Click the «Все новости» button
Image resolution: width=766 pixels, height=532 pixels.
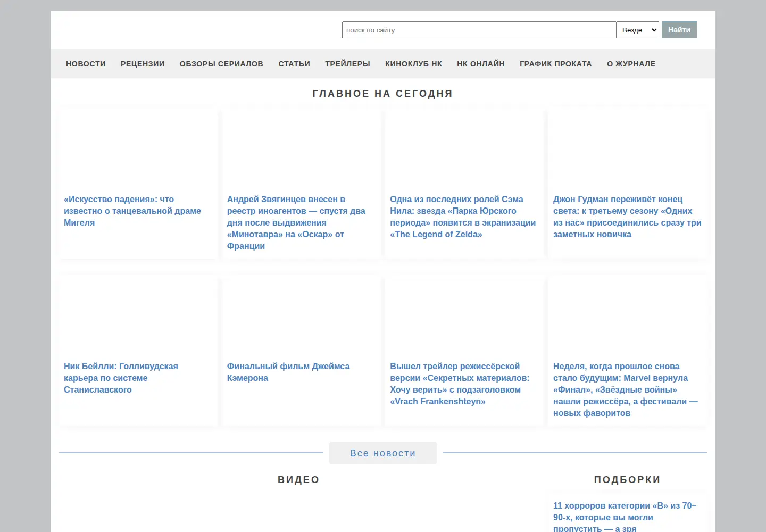pyautogui.click(x=383, y=453)
